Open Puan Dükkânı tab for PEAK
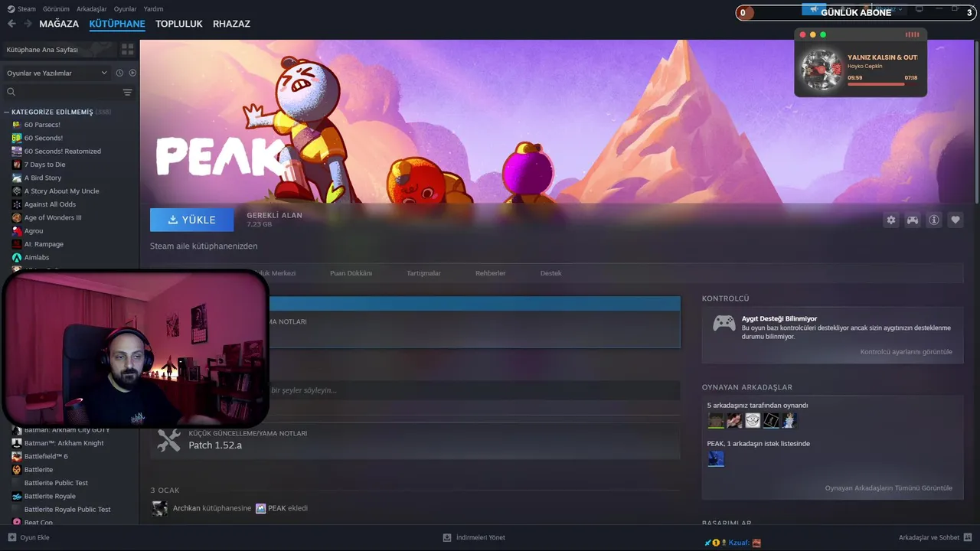The width and height of the screenshot is (980, 551). [351, 273]
